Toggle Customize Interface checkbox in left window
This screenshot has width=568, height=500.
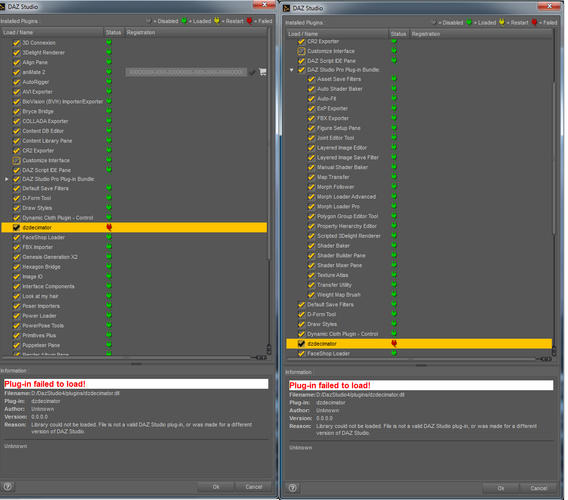point(16,160)
